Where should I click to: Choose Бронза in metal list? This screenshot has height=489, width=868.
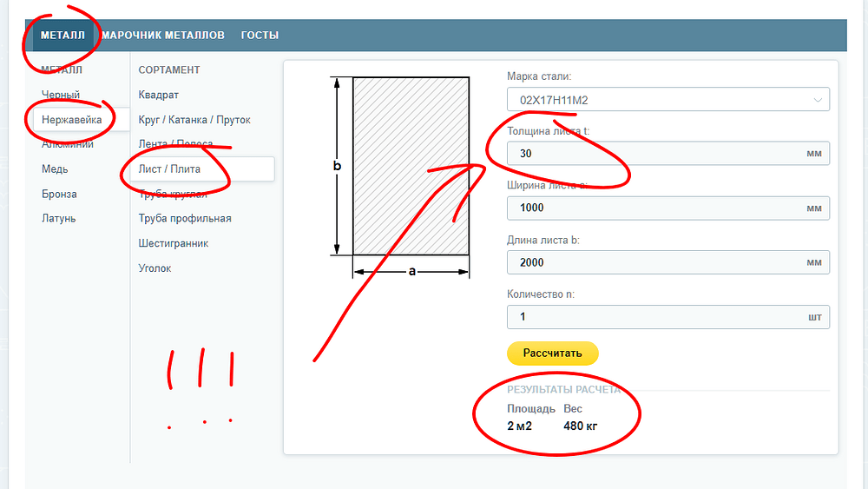coord(59,194)
